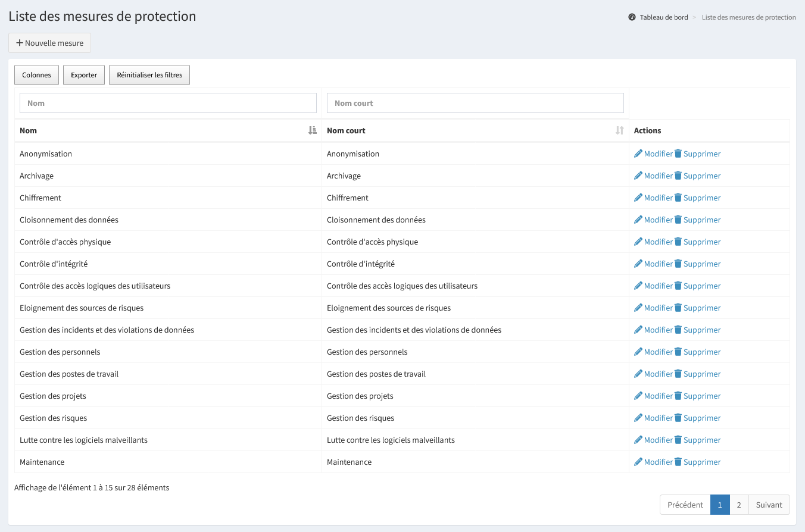
Task: Select page 1 in the pagination
Action: pos(720,505)
